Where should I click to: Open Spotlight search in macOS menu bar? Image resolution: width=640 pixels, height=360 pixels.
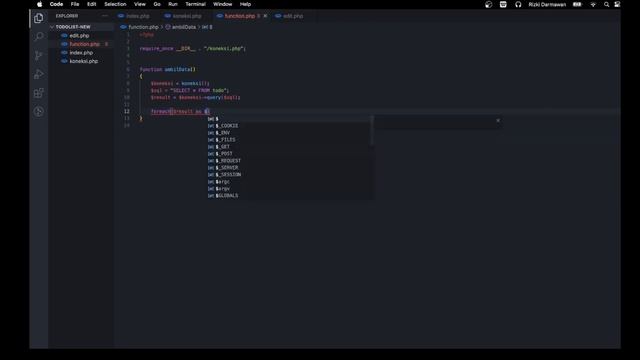pos(607,4)
